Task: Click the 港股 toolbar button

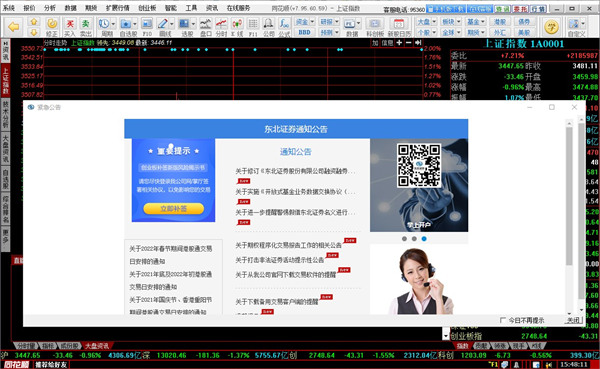Action: pyautogui.click(x=500, y=22)
